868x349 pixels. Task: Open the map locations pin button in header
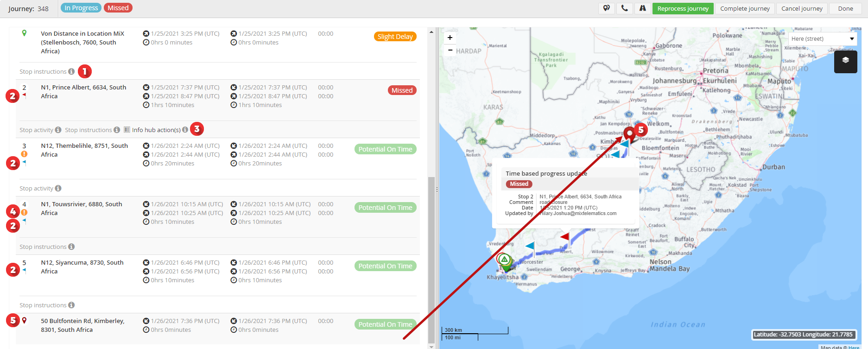[x=606, y=8]
